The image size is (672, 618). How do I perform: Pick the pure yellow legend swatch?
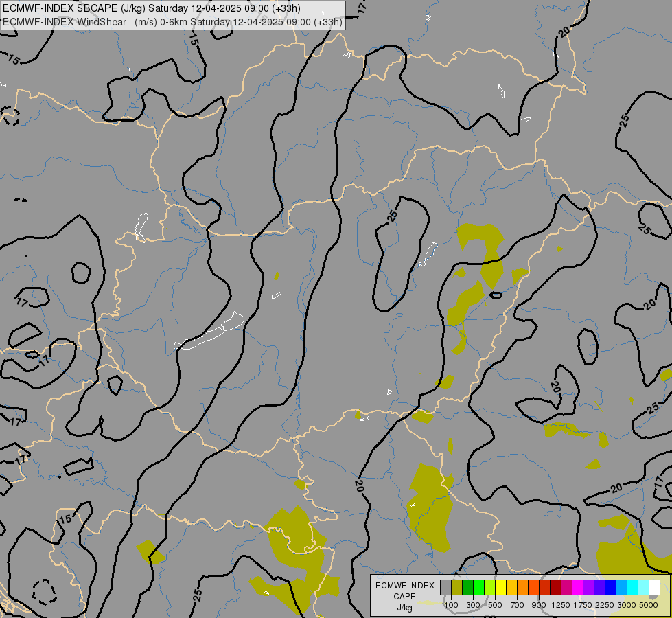coord(500,588)
